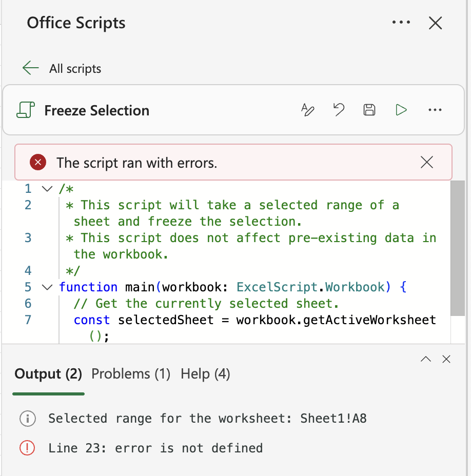
Task: Select the Output tab
Action: click(48, 374)
